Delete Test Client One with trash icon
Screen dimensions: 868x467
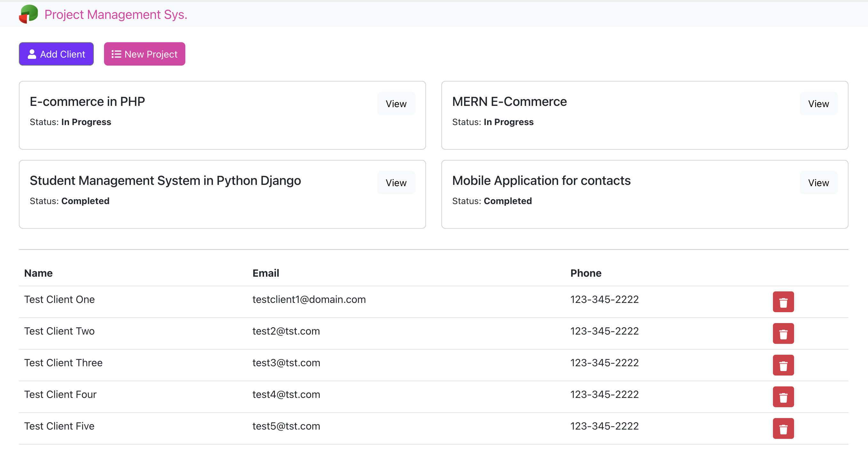(x=783, y=302)
